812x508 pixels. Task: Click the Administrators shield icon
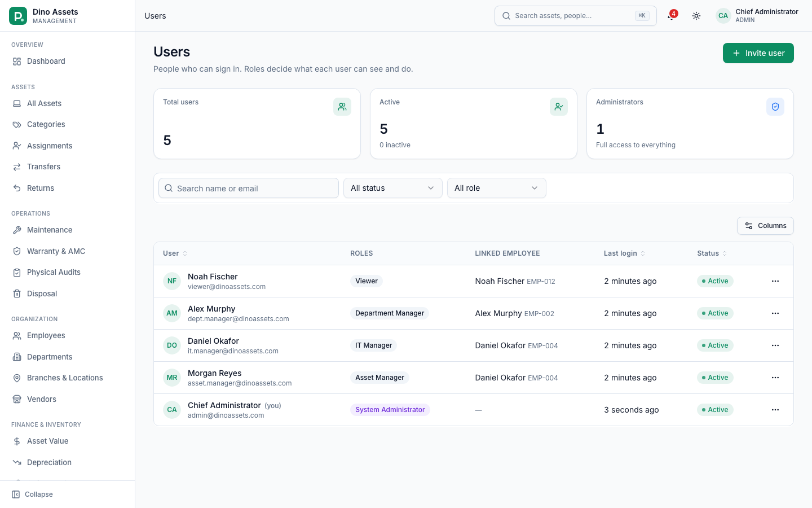775,107
